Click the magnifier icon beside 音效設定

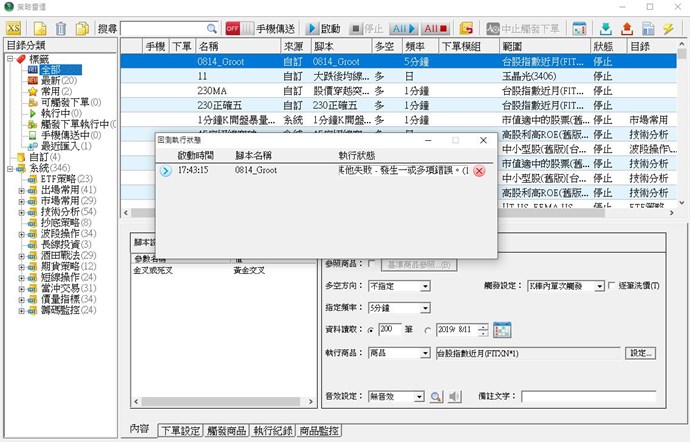pos(436,397)
